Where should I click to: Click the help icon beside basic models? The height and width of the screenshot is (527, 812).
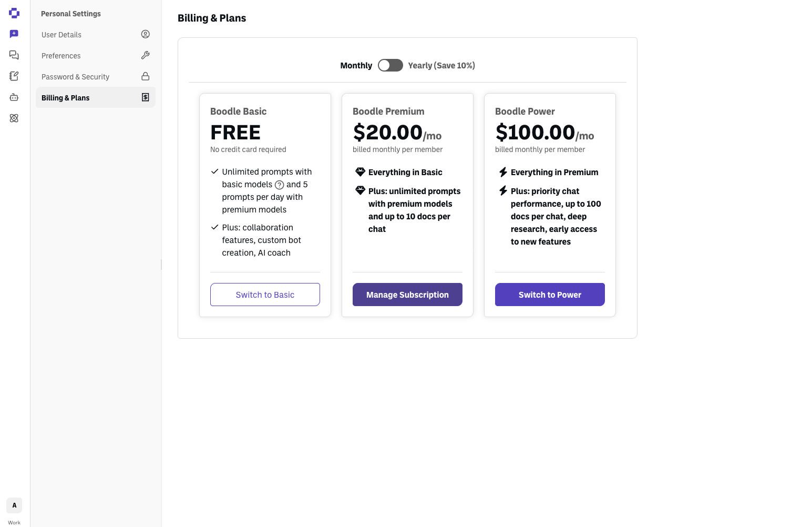280,185
